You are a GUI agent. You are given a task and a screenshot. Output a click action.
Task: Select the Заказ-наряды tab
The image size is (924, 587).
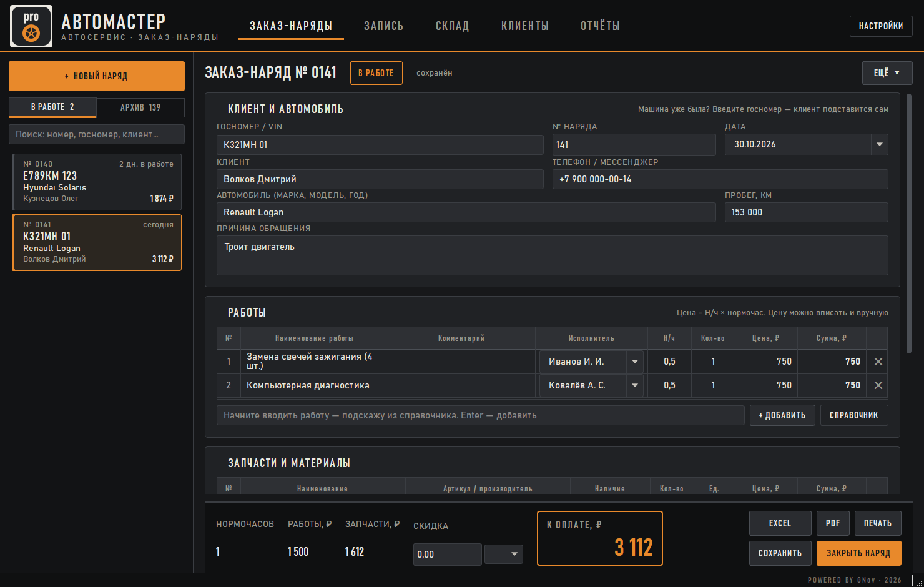pyautogui.click(x=291, y=26)
